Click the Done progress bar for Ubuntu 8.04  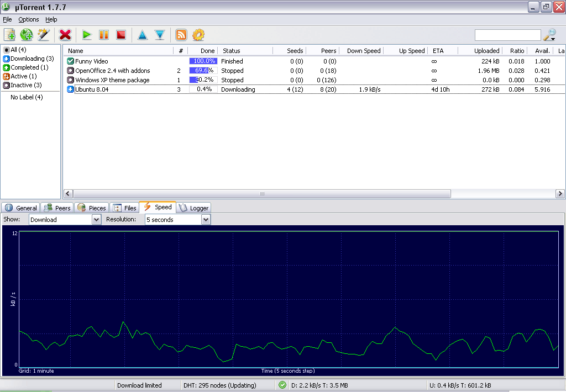203,89
